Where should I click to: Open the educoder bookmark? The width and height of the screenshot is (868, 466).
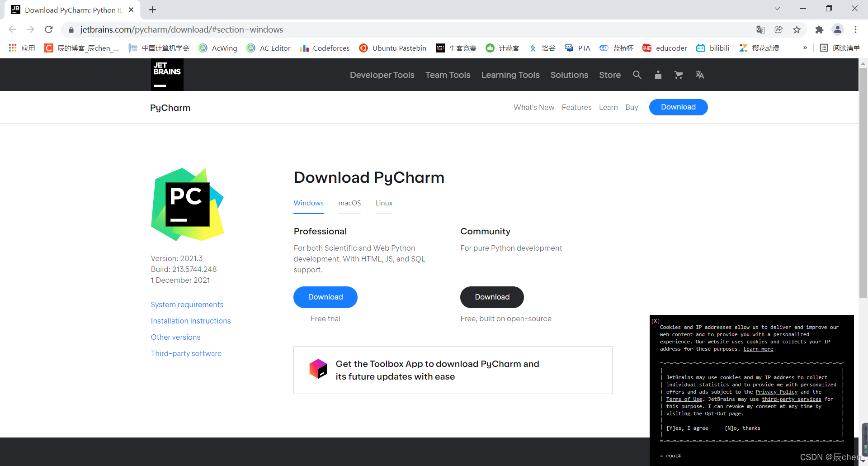pyautogui.click(x=665, y=48)
